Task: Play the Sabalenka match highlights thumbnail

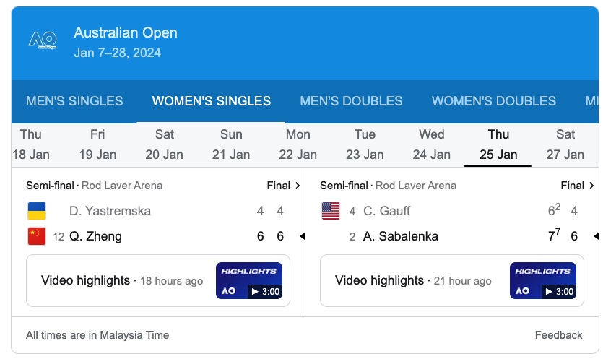Action: (x=543, y=280)
